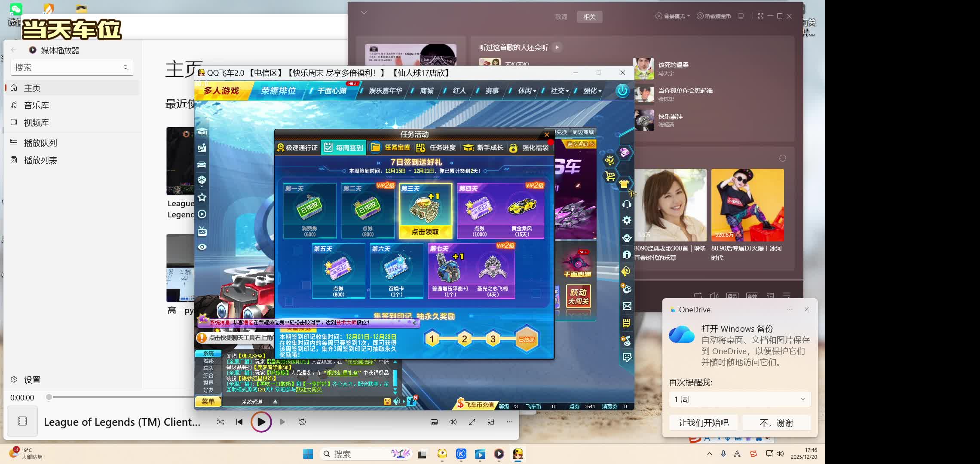Open the 荣耀排位 menu tab
The width and height of the screenshot is (980, 464).
tap(278, 91)
